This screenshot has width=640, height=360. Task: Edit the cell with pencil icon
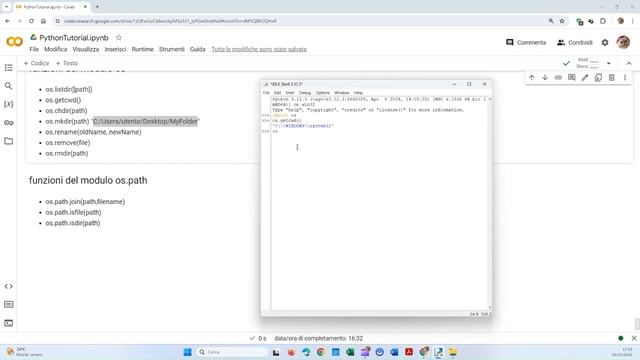pyautogui.click(x=585, y=77)
